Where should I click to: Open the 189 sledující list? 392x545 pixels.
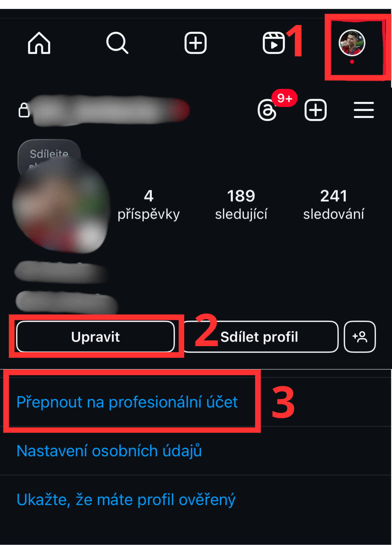point(241,205)
